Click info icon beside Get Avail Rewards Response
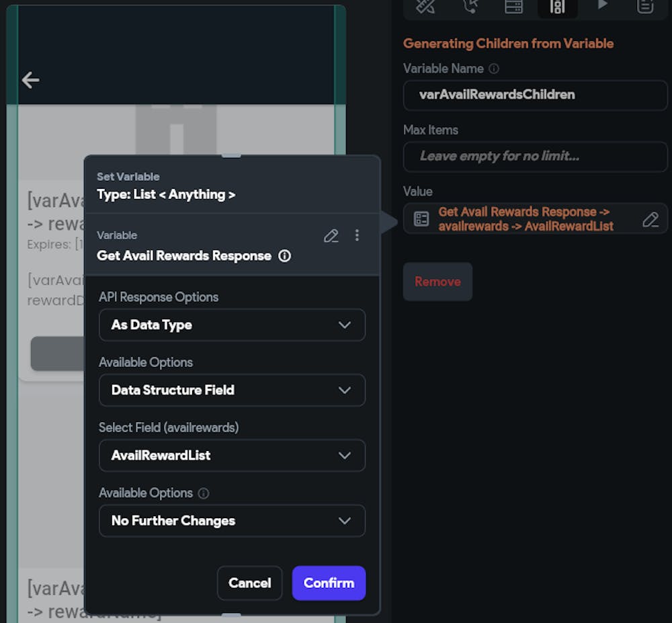The width and height of the screenshot is (672, 623). 285,256
